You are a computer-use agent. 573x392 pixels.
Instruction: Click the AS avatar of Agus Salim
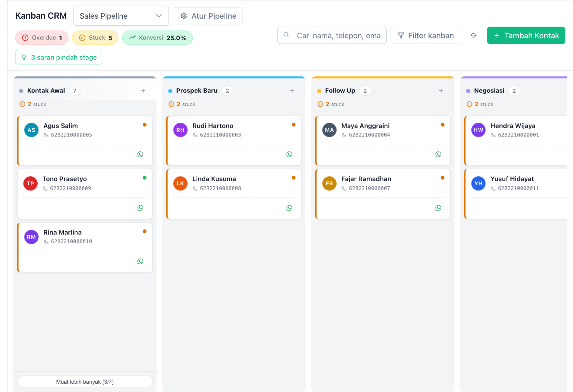[x=31, y=130]
